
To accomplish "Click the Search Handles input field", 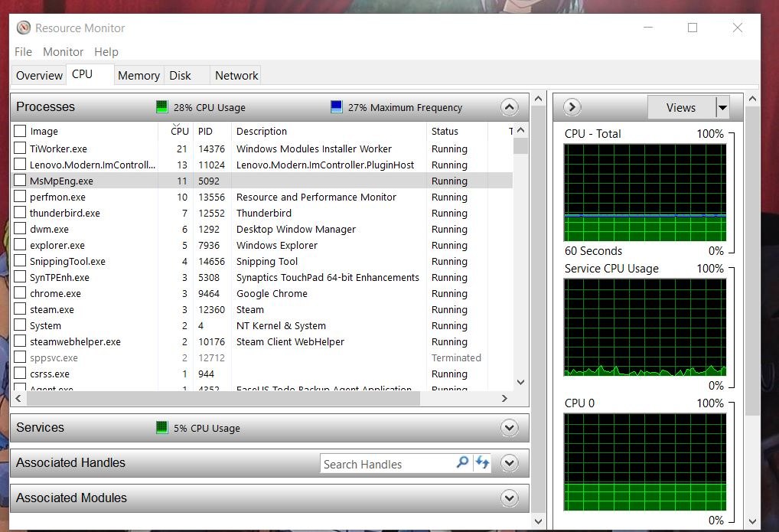I will (x=387, y=464).
